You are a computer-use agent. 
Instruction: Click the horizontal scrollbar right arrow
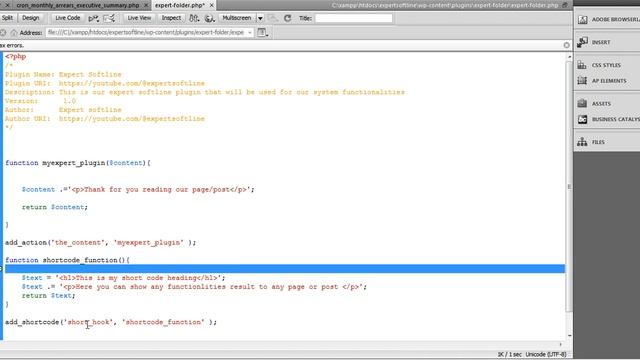point(560,344)
